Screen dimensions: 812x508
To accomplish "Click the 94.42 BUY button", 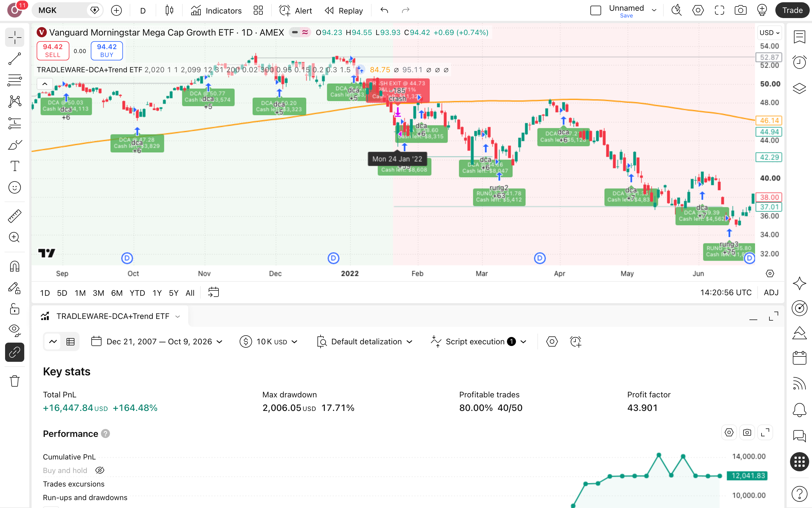I will pyautogui.click(x=107, y=51).
